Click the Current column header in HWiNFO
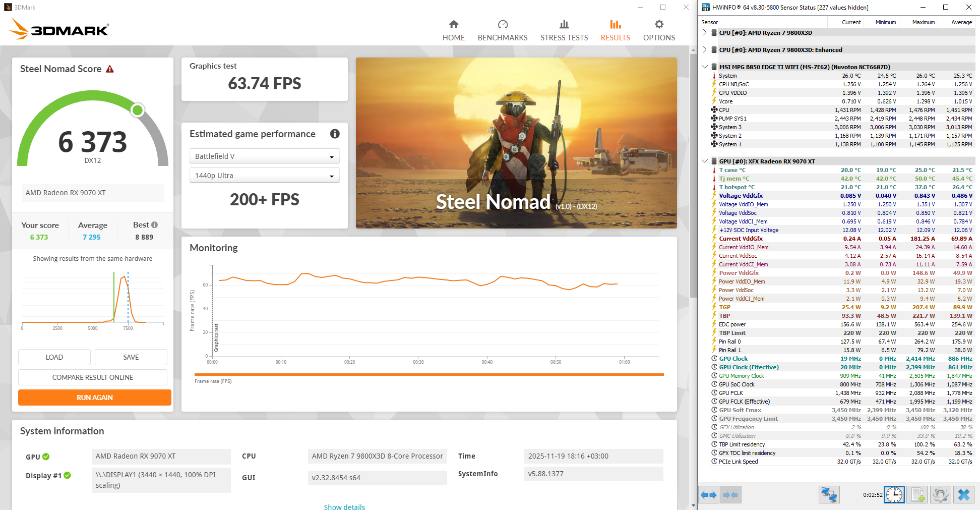This screenshot has width=980, height=510. coord(845,22)
